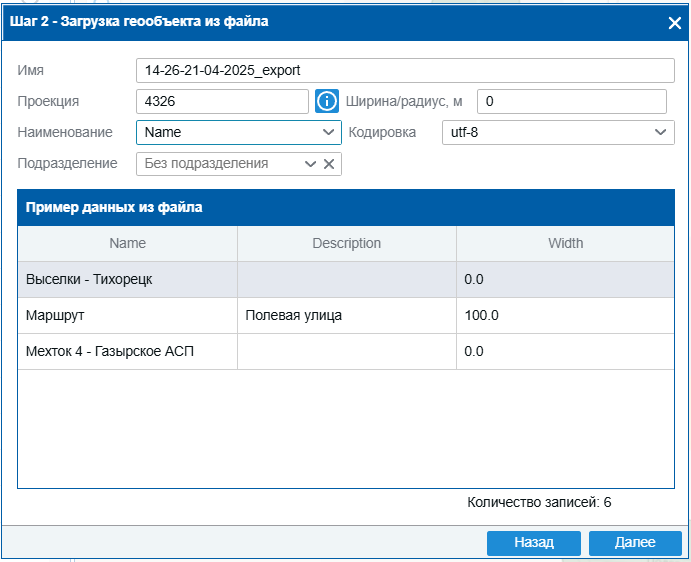Screen dimensions: 691x562
Task: Click the Name column header
Action: point(127,243)
